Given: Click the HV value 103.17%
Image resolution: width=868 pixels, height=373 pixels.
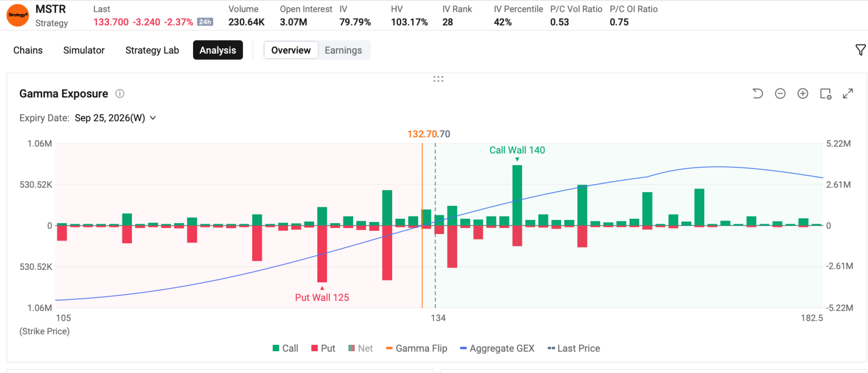Looking at the screenshot, I should click(x=410, y=22).
